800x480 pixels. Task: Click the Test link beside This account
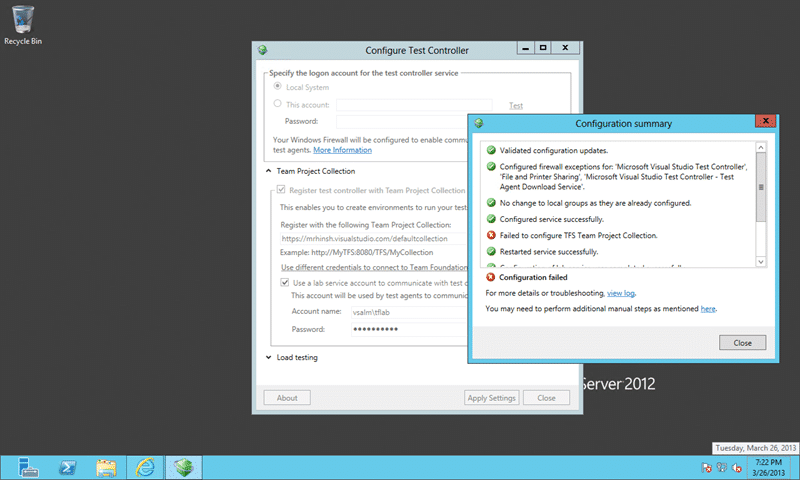tap(516, 106)
